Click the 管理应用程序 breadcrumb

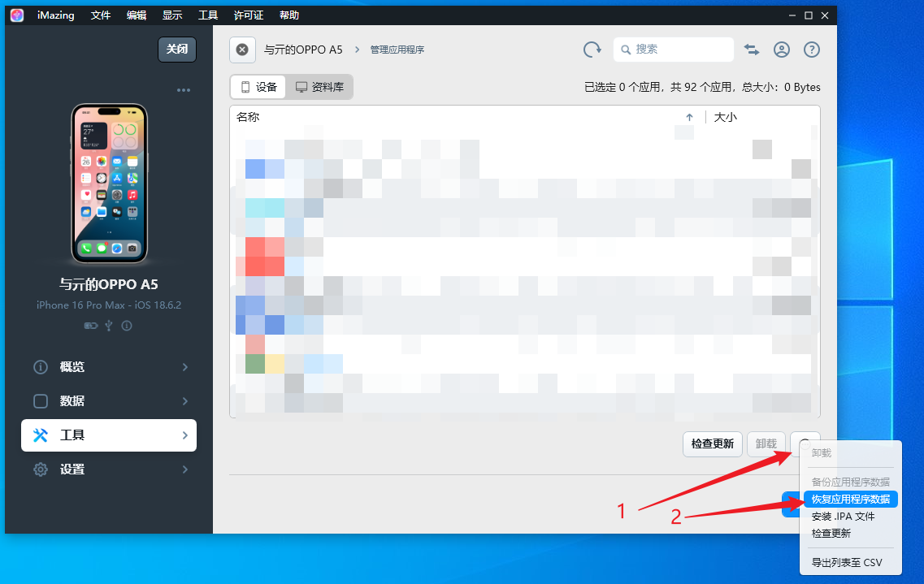397,50
